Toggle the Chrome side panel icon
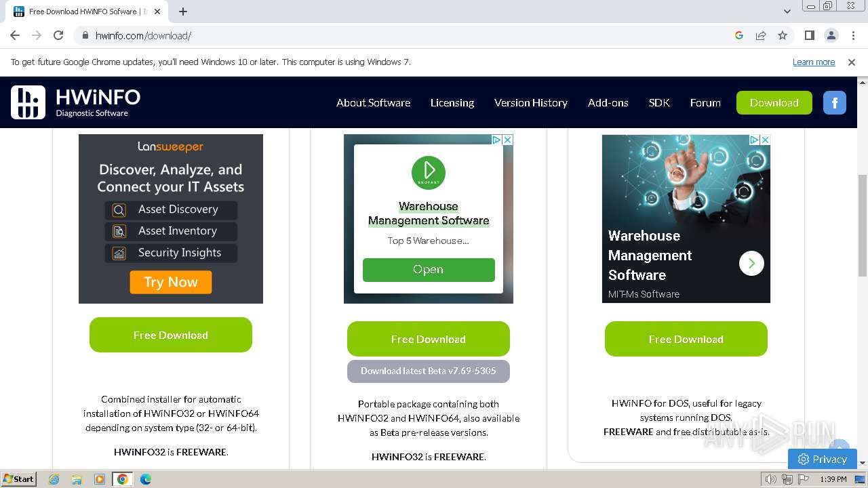The height and width of the screenshot is (488, 868). point(809,35)
